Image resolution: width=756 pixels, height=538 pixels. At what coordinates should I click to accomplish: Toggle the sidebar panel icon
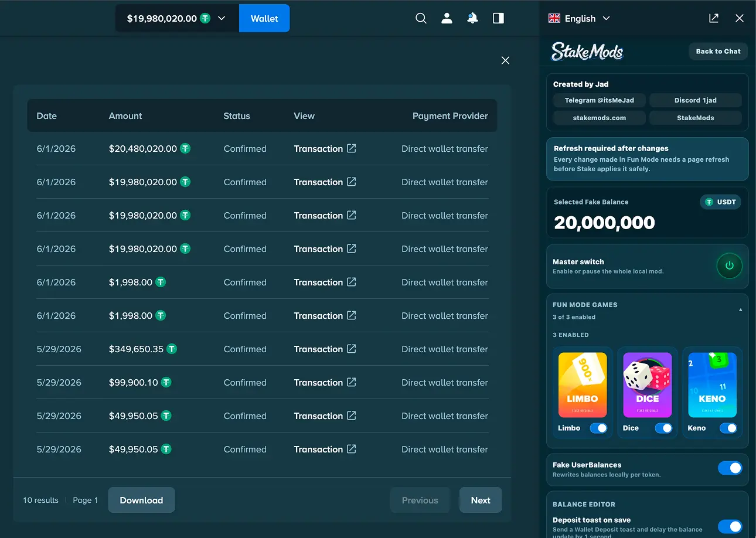point(498,18)
